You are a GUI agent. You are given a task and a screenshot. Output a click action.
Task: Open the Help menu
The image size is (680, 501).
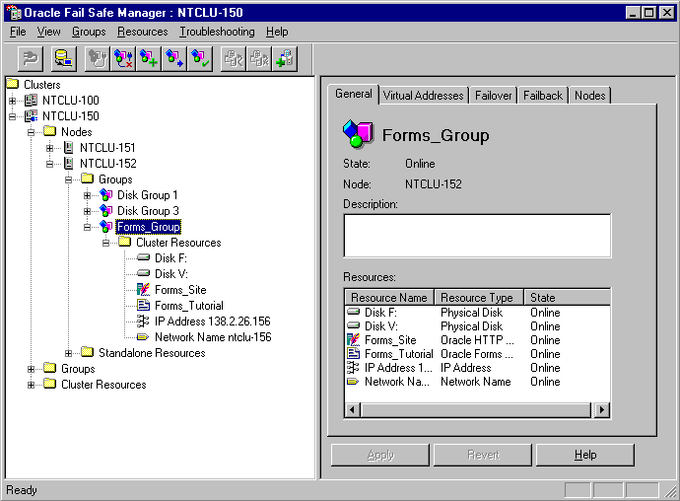tap(277, 32)
